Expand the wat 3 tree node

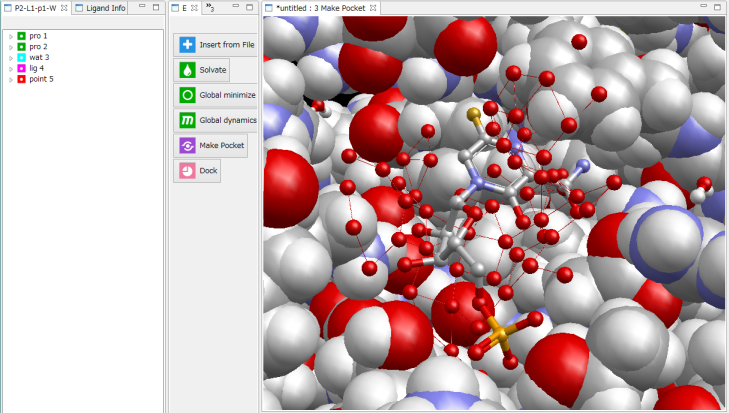(x=11, y=58)
